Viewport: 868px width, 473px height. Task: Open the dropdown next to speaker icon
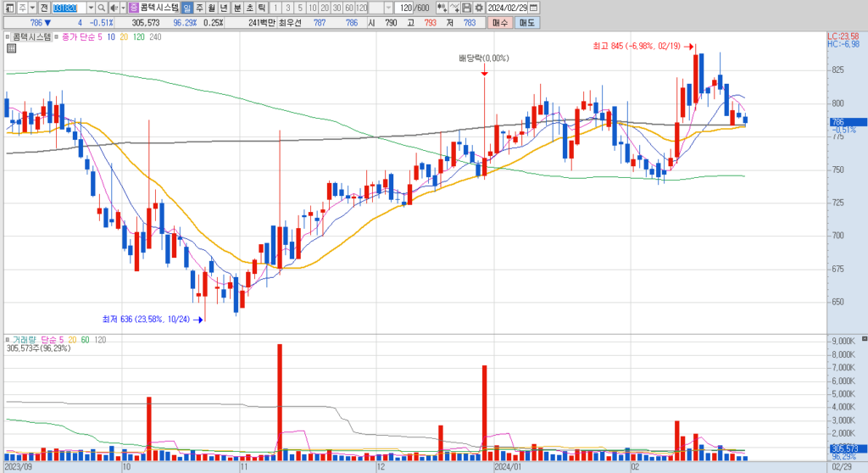[123, 8]
